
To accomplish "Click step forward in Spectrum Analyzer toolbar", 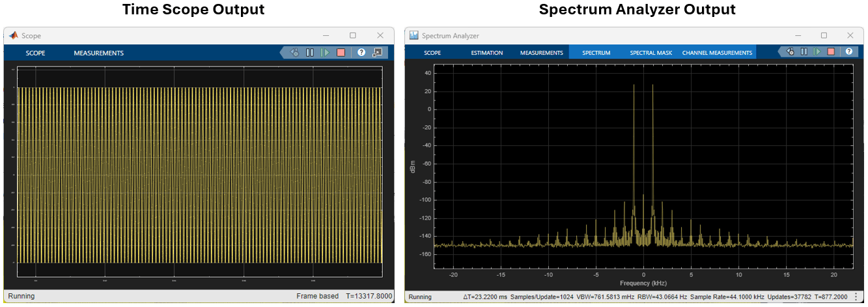I will [817, 52].
